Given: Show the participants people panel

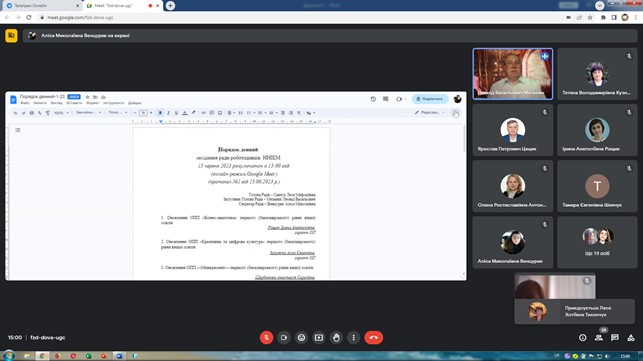Looking at the screenshot, I should (x=599, y=338).
